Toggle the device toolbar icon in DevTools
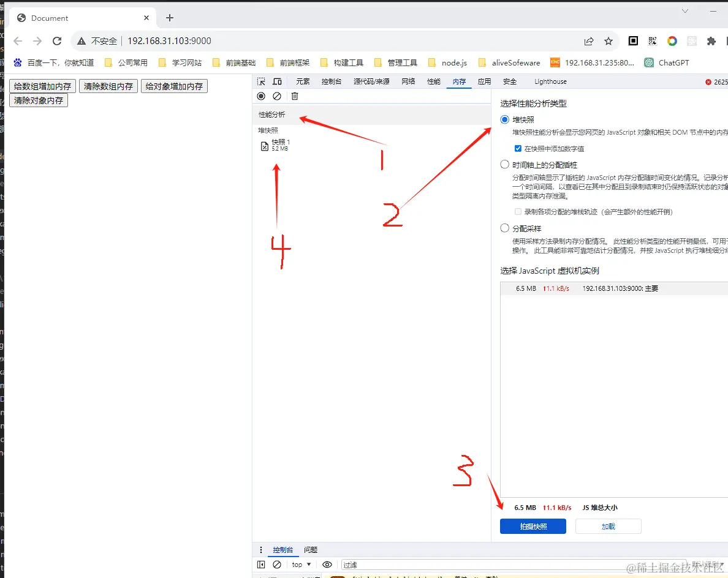This screenshot has height=578, width=728. 277,81
